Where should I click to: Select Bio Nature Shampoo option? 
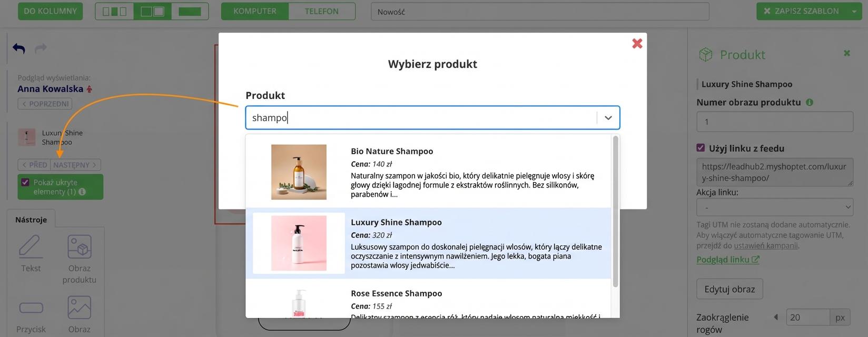coord(428,172)
